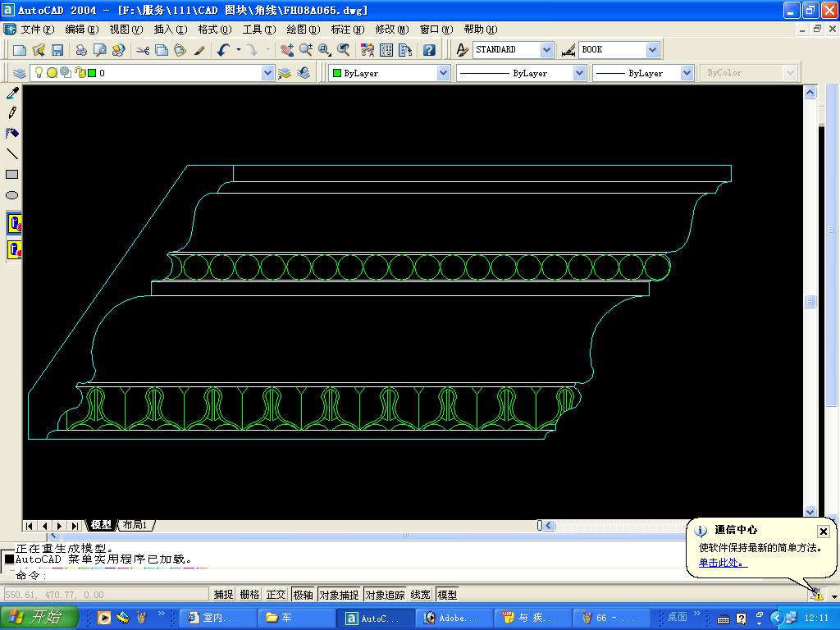Viewport: 840px width, 630px height.
Task: Open the 格式(O) menu
Action: (x=214, y=30)
